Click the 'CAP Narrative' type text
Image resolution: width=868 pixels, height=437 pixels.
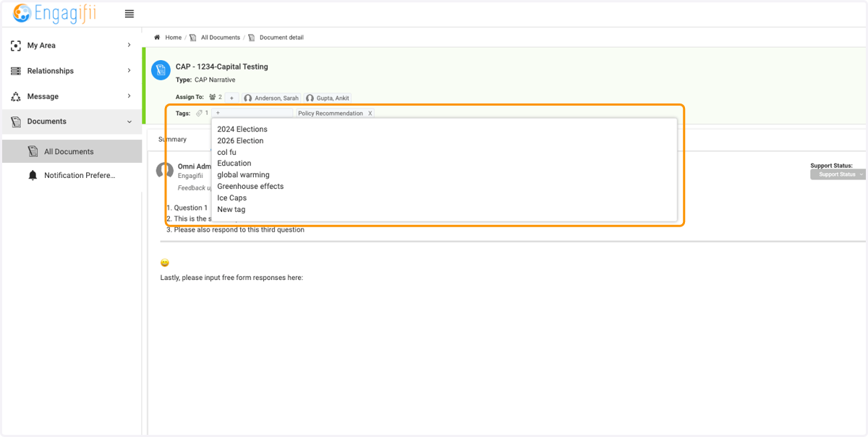(x=215, y=80)
